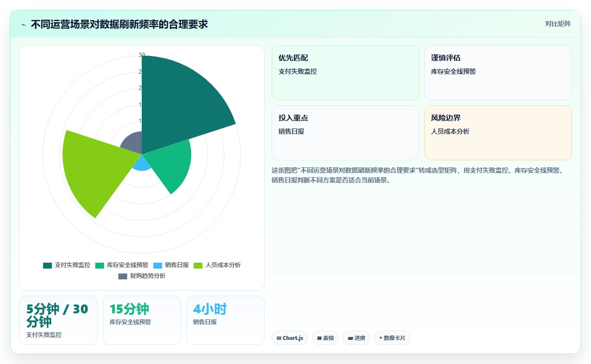This screenshot has height=364, width=591.
Task: Click the 库存安全线预警 legend label
Action: pyautogui.click(x=127, y=265)
